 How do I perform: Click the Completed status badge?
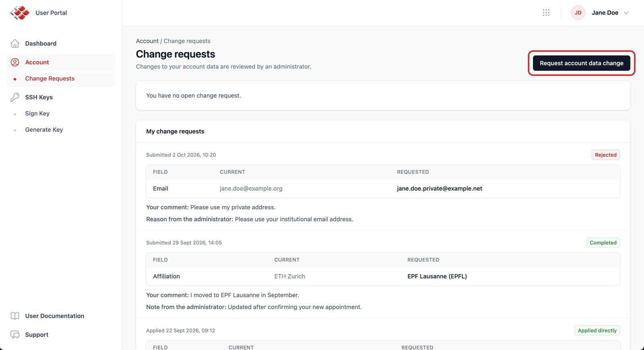[603, 242]
